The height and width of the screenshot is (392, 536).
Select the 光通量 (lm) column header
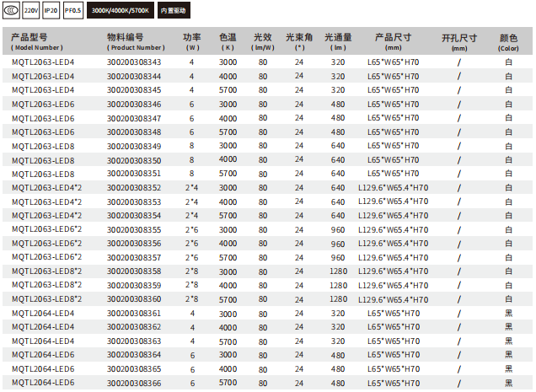[x=338, y=42]
